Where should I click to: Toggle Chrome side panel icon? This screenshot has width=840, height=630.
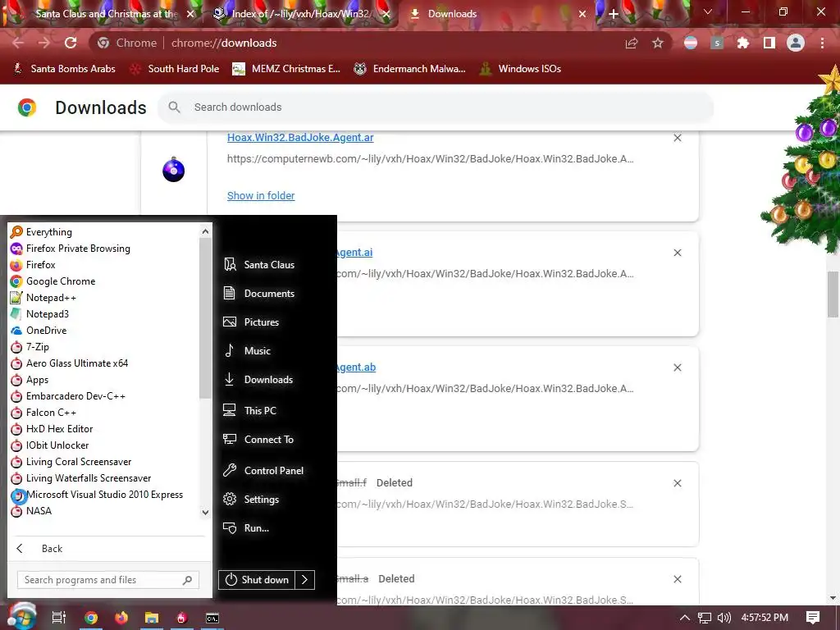point(769,43)
